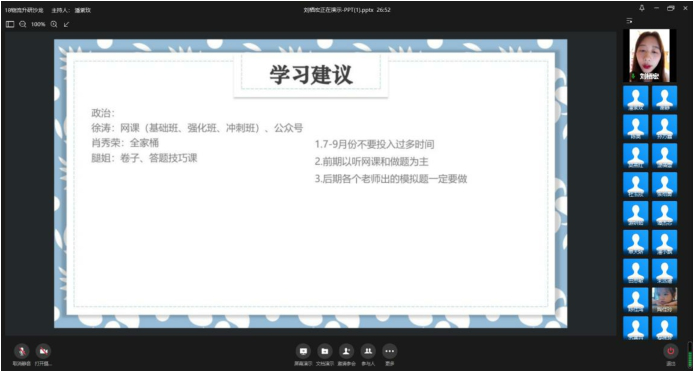The image size is (695, 373).
Task: Zoom out the shared slide
Action: (x=23, y=24)
